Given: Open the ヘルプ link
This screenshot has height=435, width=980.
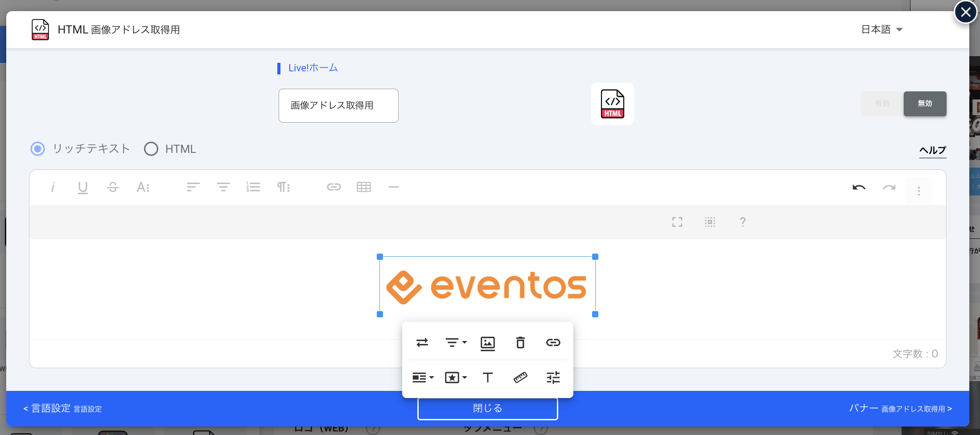Looking at the screenshot, I should point(932,150).
